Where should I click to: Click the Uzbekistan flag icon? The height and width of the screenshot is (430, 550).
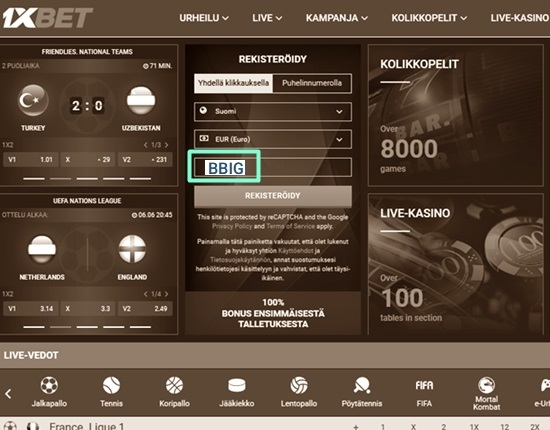[141, 101]
